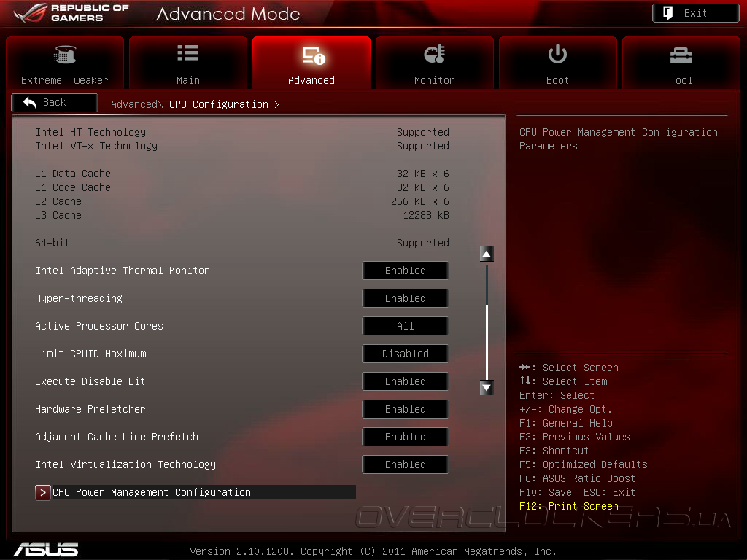The image size is (747, 560).
Task: Click the L1 Data Cache row
Action: (242, 174)
